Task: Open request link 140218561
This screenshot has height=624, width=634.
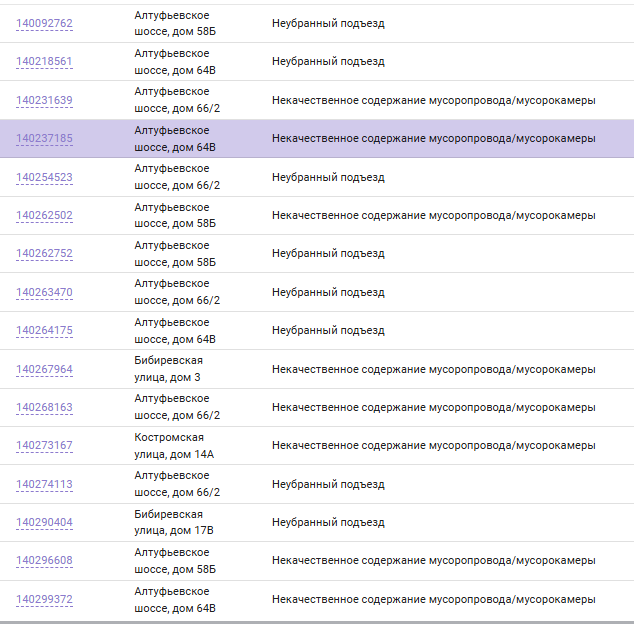Action: pyautogui.click(x=44, y=61)
